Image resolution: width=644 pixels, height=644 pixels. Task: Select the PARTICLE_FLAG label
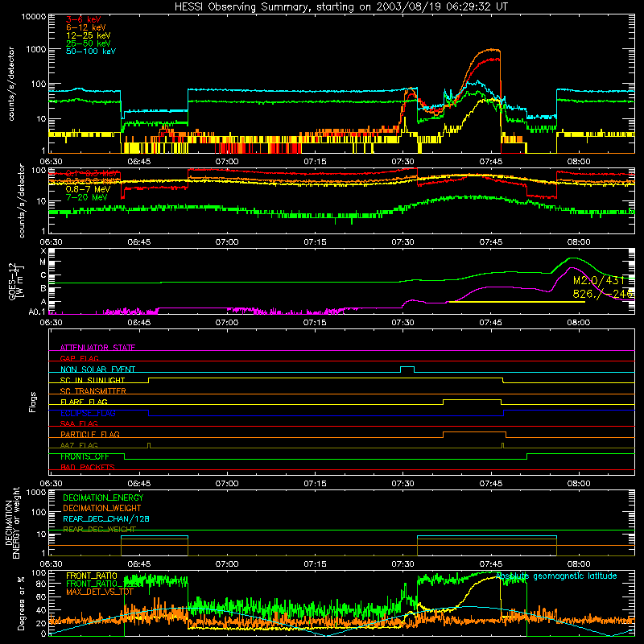click(x=90, y=434)
